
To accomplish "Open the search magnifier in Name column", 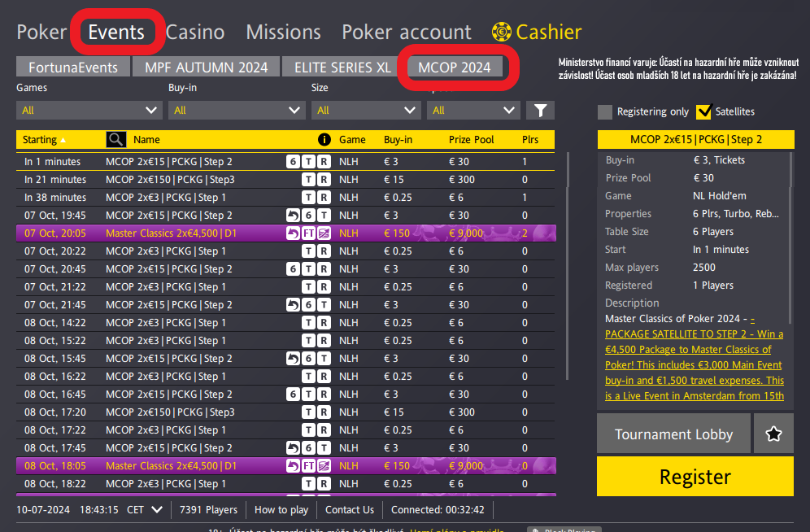I will [x=115, y=139].
